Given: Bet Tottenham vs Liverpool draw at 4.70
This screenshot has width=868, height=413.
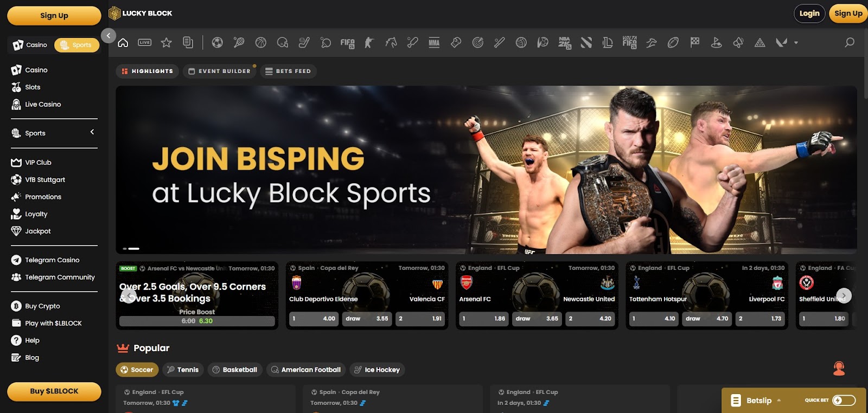Looking at the screenshot, I should point(707,319).
